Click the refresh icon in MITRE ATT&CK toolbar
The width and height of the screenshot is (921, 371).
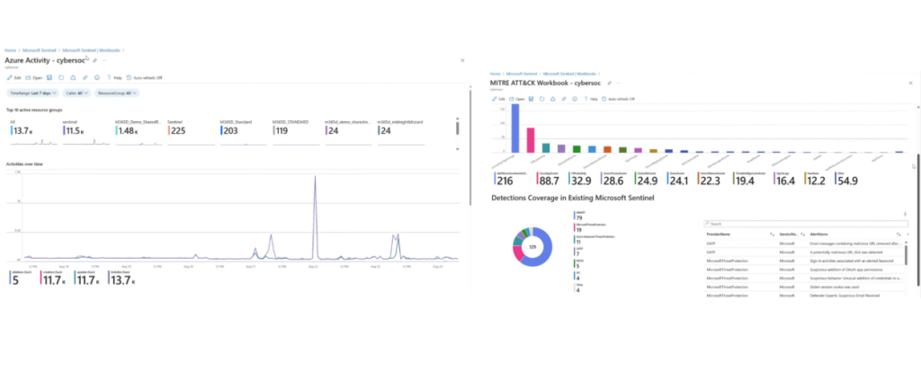[542, 99]
